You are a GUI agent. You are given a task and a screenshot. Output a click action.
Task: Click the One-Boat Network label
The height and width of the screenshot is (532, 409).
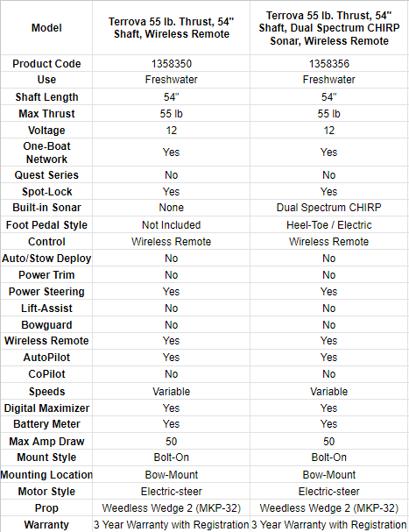pos(46,153)
